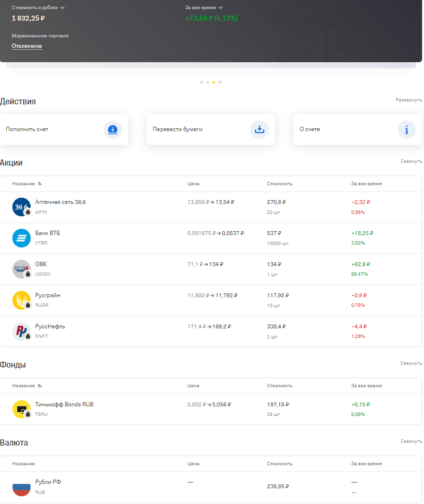Image resolution: width=424 pixels, height=504 pixels.
Task: Click the −2,32 ₽ loss for Аптечная сеть
Action: coord(360,202)
